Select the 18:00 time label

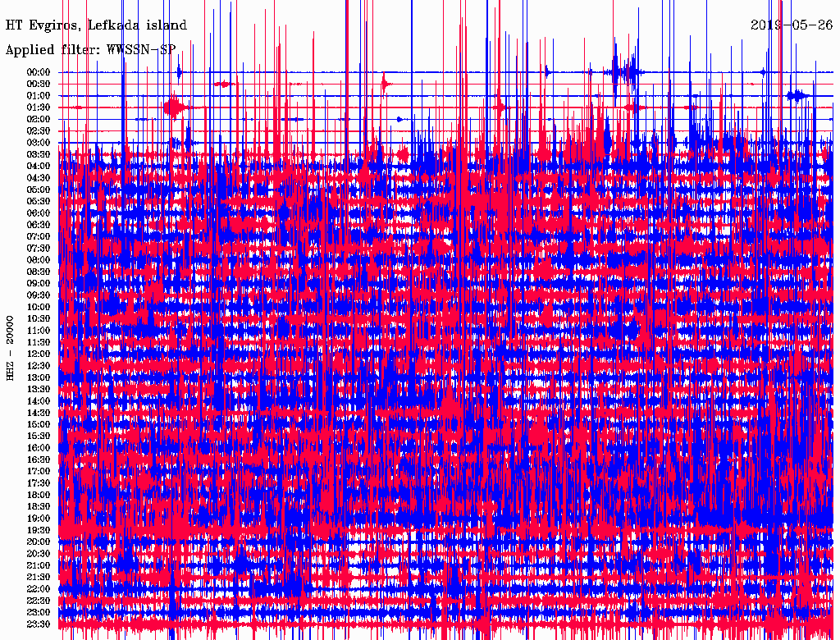click(39, 496)
